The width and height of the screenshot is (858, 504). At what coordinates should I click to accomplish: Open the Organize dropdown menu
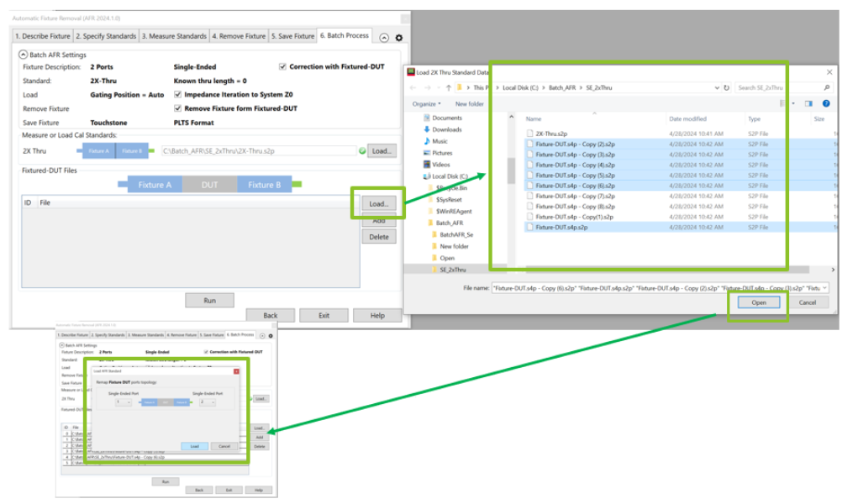click(x=428, y=103)
